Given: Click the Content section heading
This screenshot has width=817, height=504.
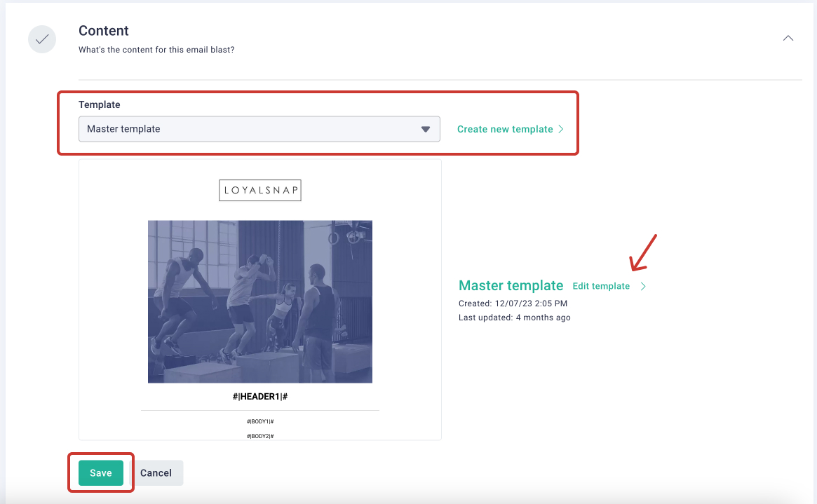Looking at the screenshot, I should (x=104, y=31).
